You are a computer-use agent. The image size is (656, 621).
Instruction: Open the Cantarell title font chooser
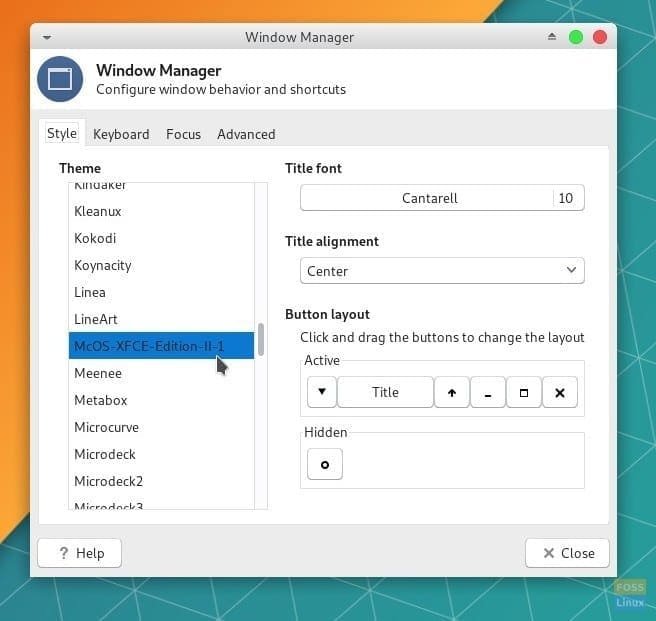(x=442, y=198)
